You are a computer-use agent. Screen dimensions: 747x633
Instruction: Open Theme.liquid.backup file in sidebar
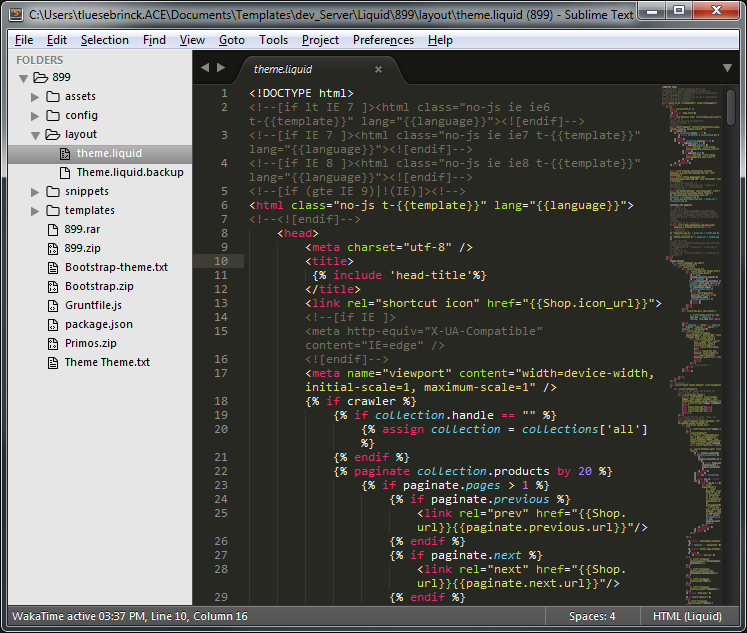pyautogui.click(x=130, y=172)
